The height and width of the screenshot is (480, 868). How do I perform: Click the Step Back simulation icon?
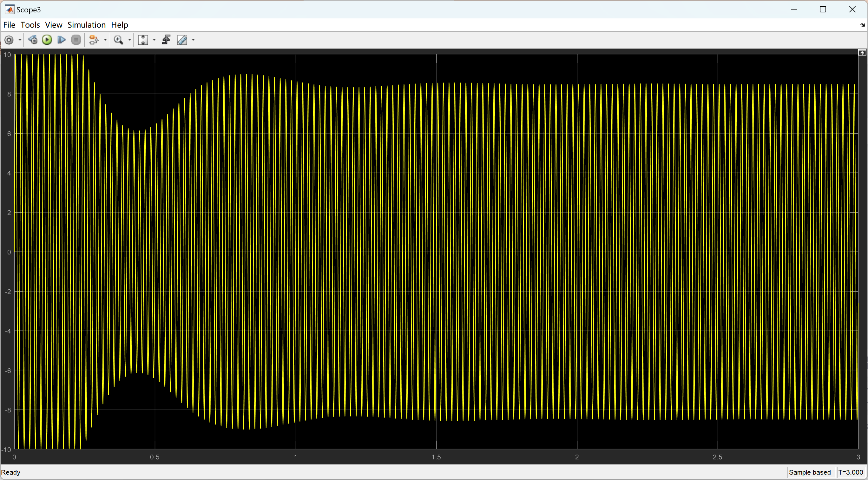(33, 40)
